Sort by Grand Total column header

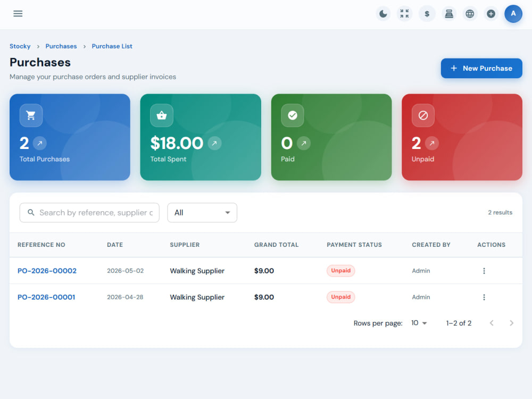tap(277, 245)
